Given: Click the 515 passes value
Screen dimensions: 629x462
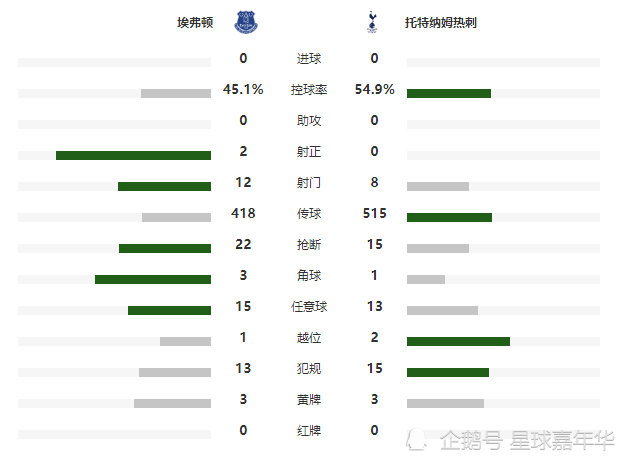Looking at the screenshot, I should tap(375, 213).
